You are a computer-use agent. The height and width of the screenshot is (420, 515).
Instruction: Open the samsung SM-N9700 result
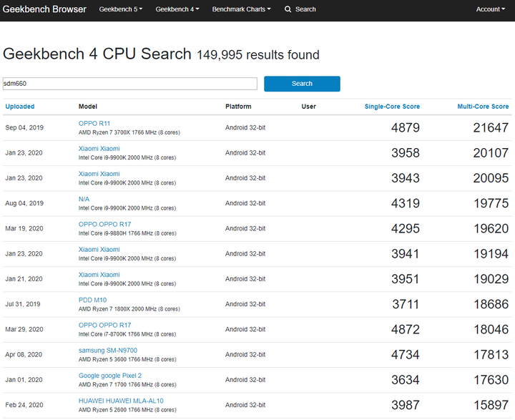[x=108, y=351]
